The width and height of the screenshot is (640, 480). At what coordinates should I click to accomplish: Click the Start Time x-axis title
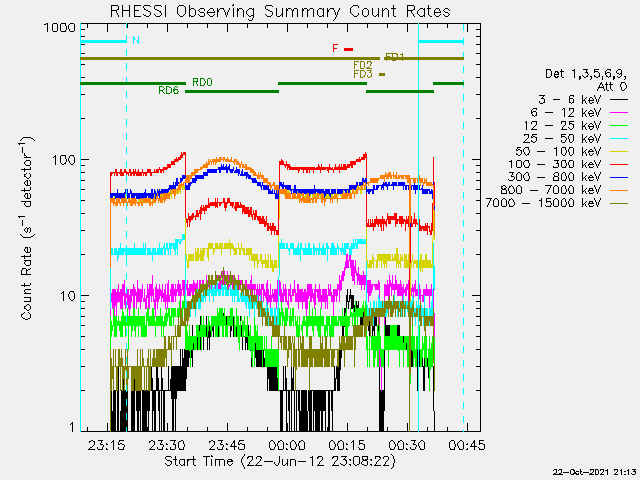[280, 462]
